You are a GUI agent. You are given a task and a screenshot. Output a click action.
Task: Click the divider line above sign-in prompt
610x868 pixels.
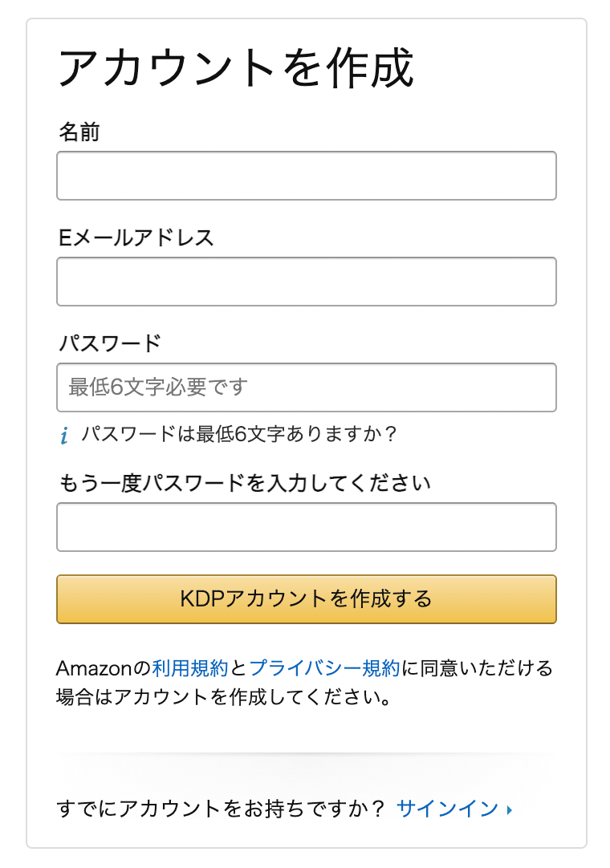(307, 753)
